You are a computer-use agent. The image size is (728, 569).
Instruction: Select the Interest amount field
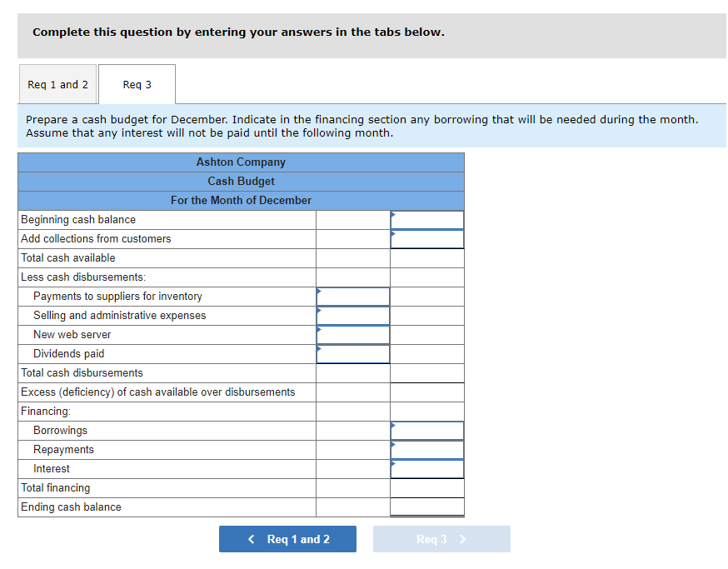click(427, 469)
